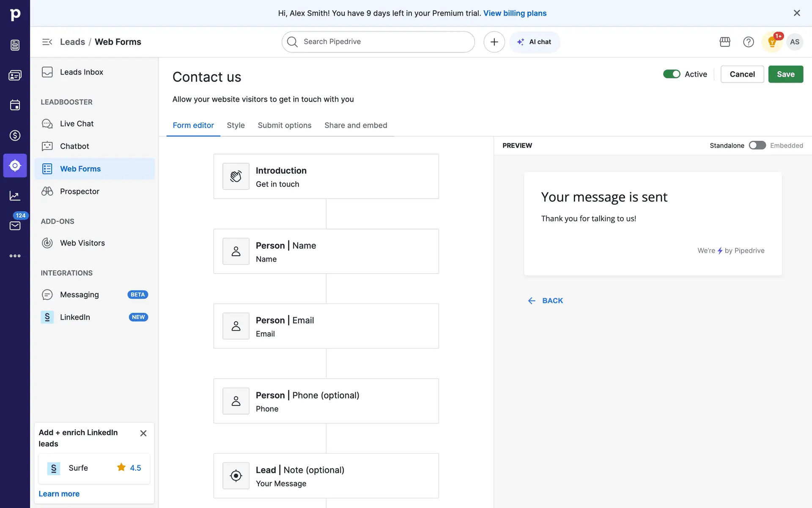Switch preview from Standalone to Embedded
Screen dimensions: 812x508
[757, 145]
